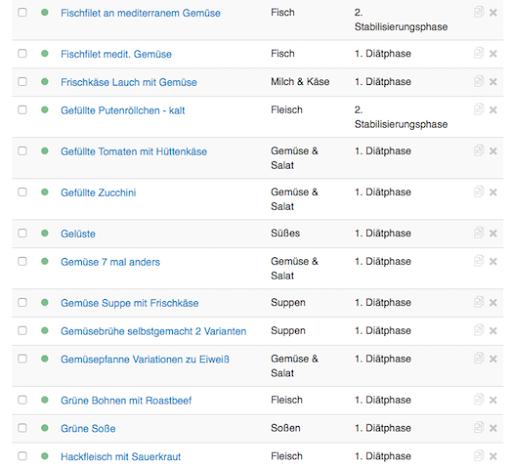Mark the Gemüsebrühe selbstgemacht 2 Varianten checkbox
Screen dimensions: 512x469
22,331
